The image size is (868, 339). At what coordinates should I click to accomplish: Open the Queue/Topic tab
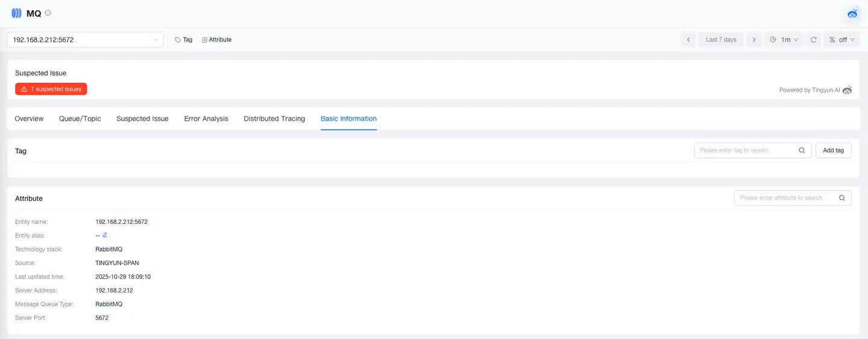click(80, 119)
